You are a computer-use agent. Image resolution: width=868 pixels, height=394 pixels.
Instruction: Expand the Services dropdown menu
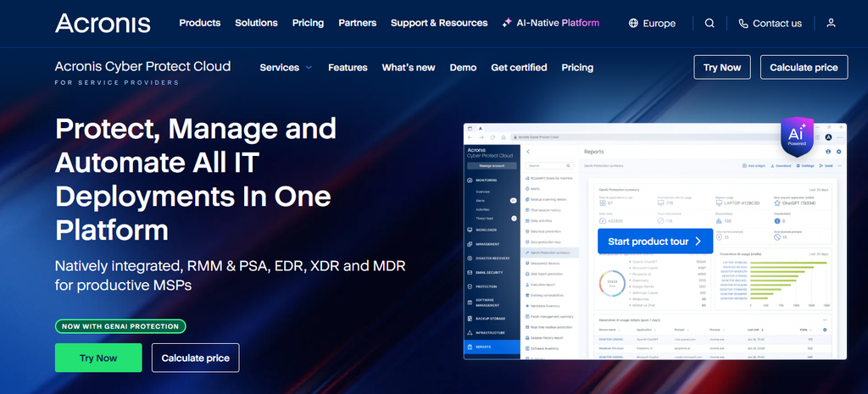(287, 68)
